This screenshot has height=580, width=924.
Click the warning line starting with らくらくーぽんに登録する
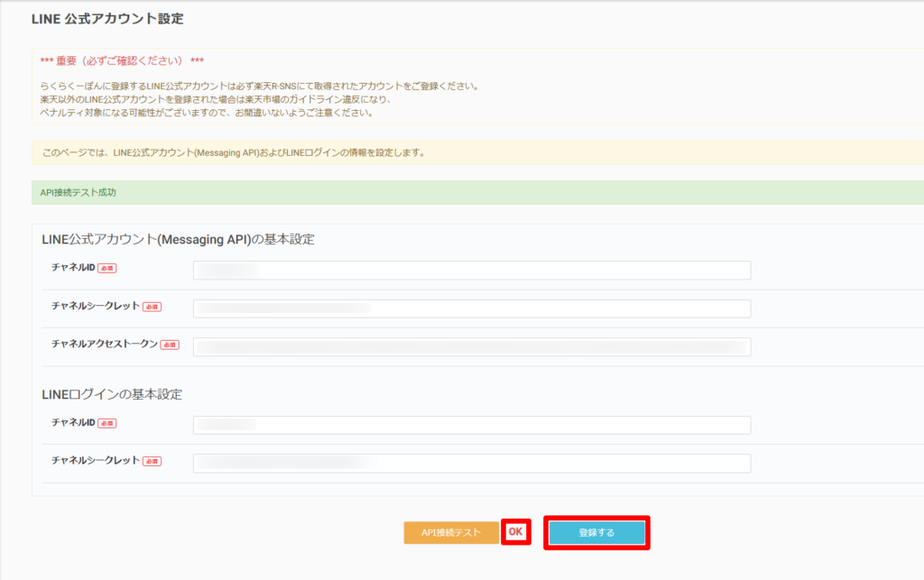259,86
